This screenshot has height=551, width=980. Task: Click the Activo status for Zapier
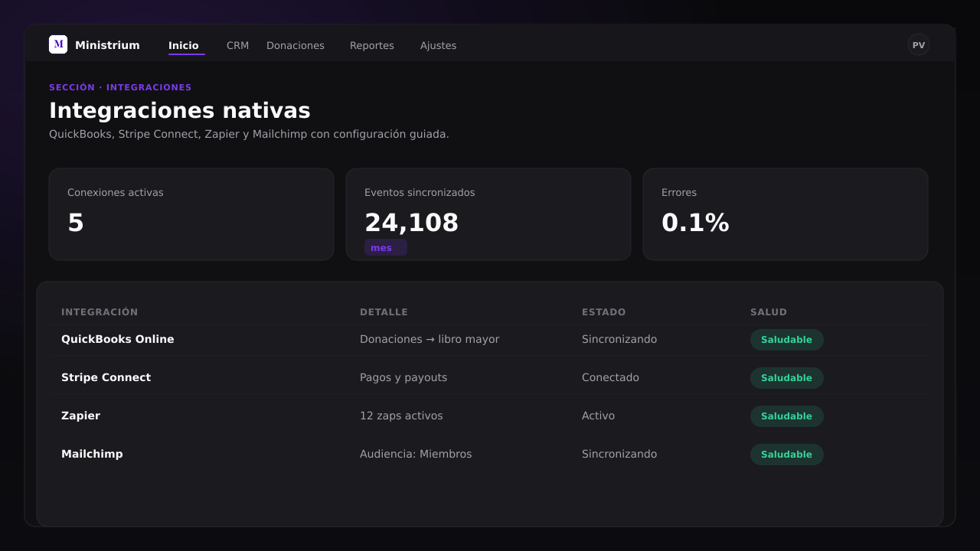(598, 416)
